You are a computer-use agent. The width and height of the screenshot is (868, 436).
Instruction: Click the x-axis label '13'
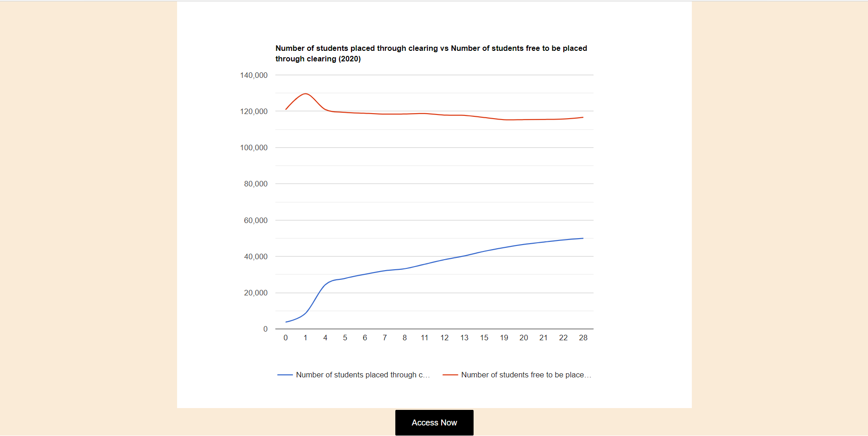point(464,338)
